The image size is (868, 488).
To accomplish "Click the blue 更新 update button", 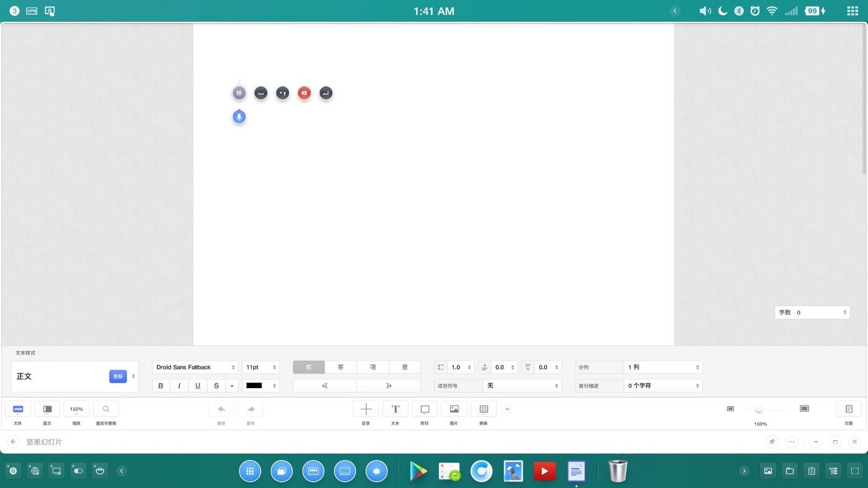I will pos(118,376).
